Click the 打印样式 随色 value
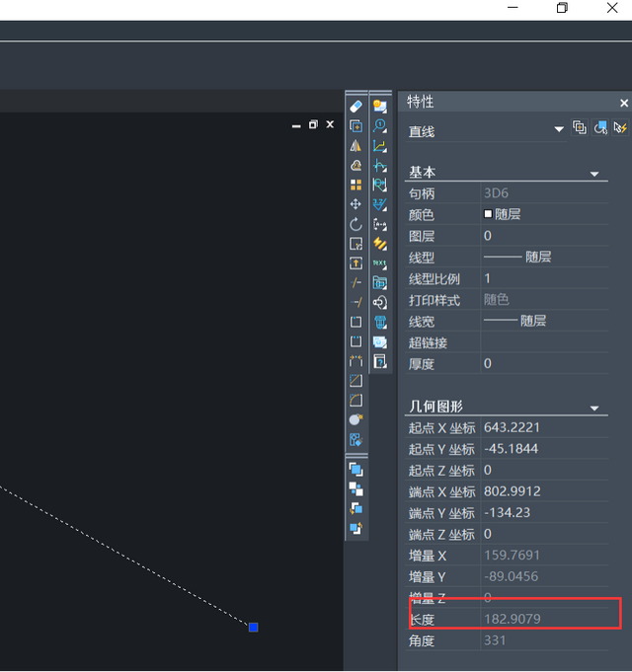Viewport: 632px width, 672px height. click(x=544, y=300)
